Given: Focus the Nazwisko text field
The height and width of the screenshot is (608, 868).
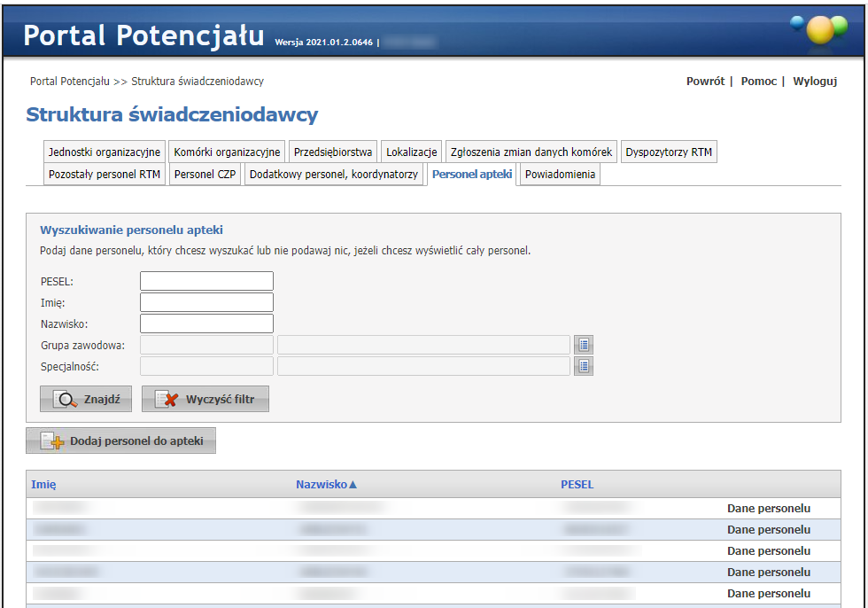Looking at the screenshot, I should point(206,323).
